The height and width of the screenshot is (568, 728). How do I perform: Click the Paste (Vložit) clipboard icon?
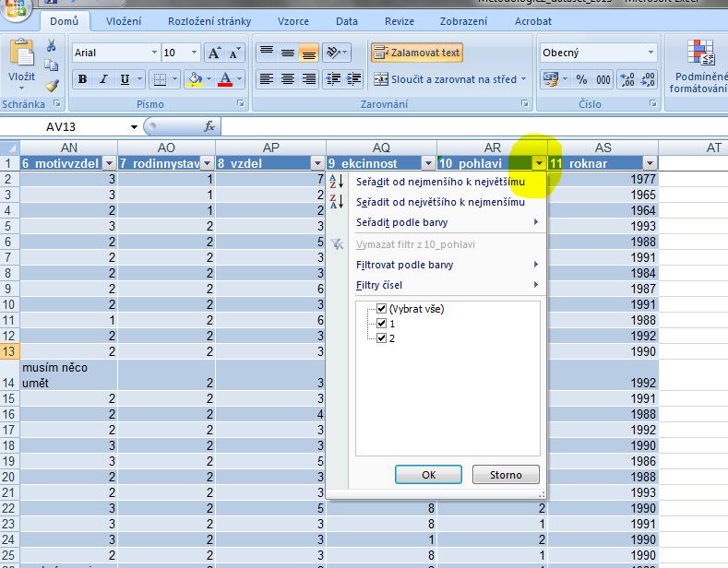tap(21, 53)
